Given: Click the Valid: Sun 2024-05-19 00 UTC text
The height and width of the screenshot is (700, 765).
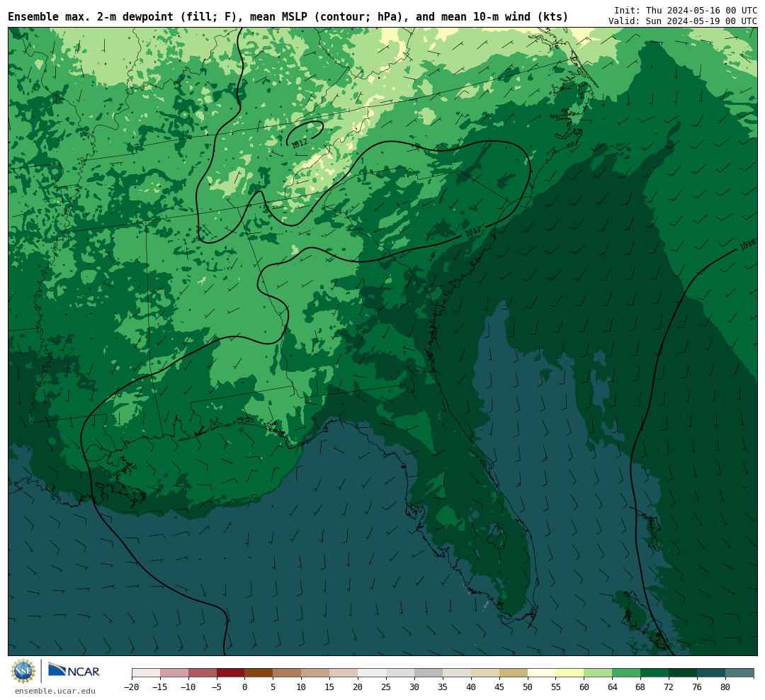Looking at the screenshot, I should [x=683, y=21].
